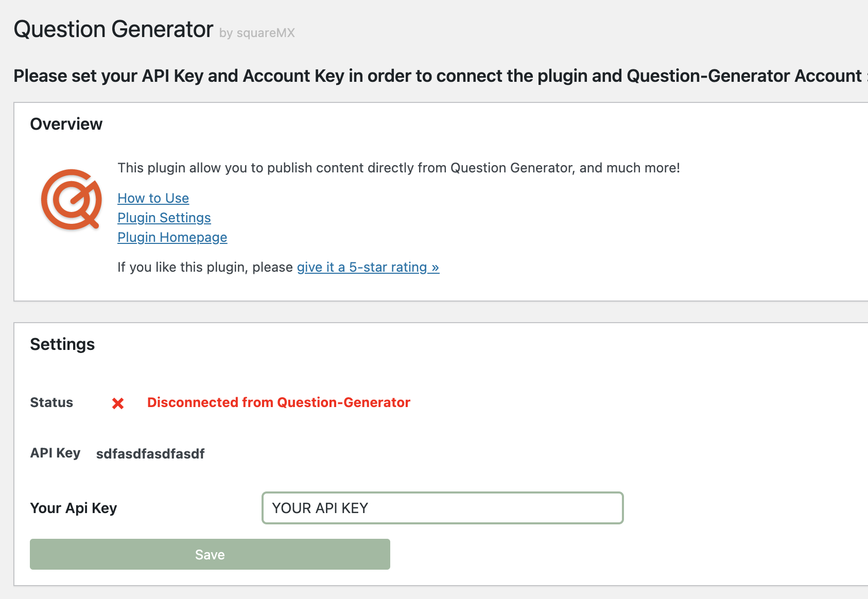This screenshot has width=868, height=599.
Task: Follow the give it a 5-star rating link
Action: pos(368,267)
